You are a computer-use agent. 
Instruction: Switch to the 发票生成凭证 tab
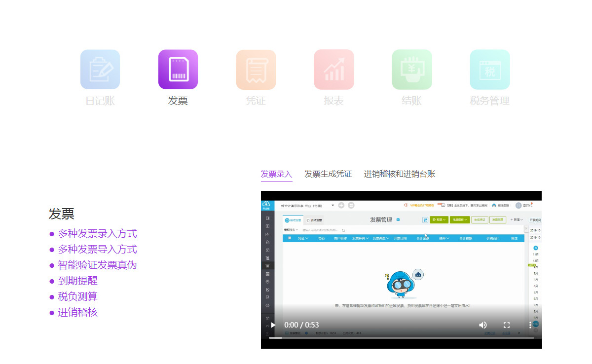[x=328, y=174]
